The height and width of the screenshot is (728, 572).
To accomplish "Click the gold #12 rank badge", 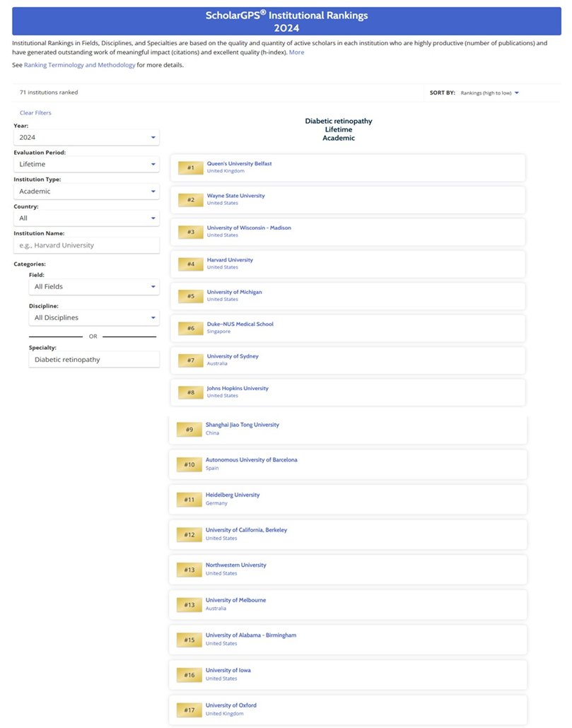I will 189,535.
